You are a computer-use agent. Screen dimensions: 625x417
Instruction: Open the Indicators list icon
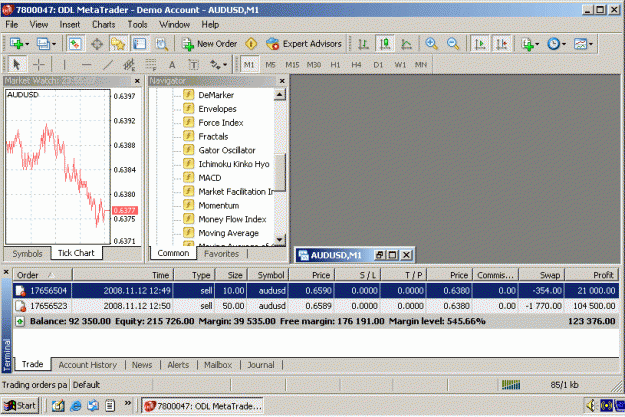[527, 44]
